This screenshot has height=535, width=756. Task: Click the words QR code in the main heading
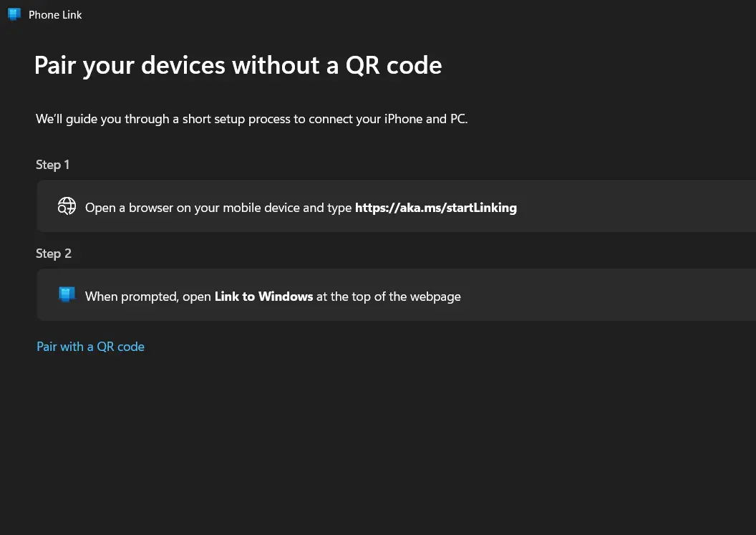point(394,66)
